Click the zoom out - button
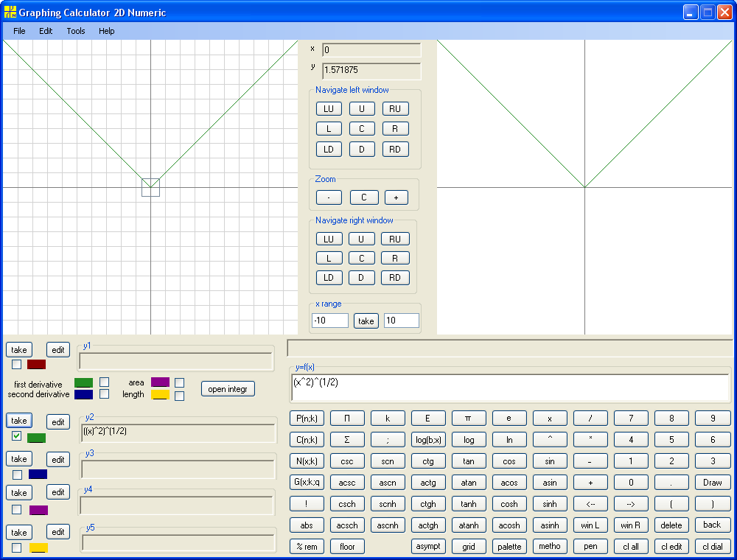Image resolution: width=737 pixels, height=560 pixels. [329, 197]
